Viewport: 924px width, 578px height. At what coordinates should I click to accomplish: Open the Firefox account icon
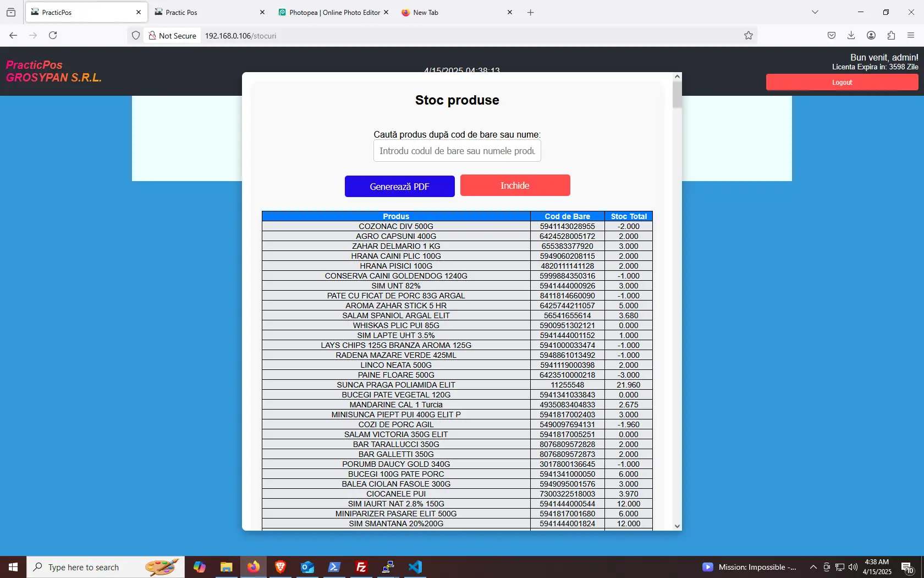(871, 36)
